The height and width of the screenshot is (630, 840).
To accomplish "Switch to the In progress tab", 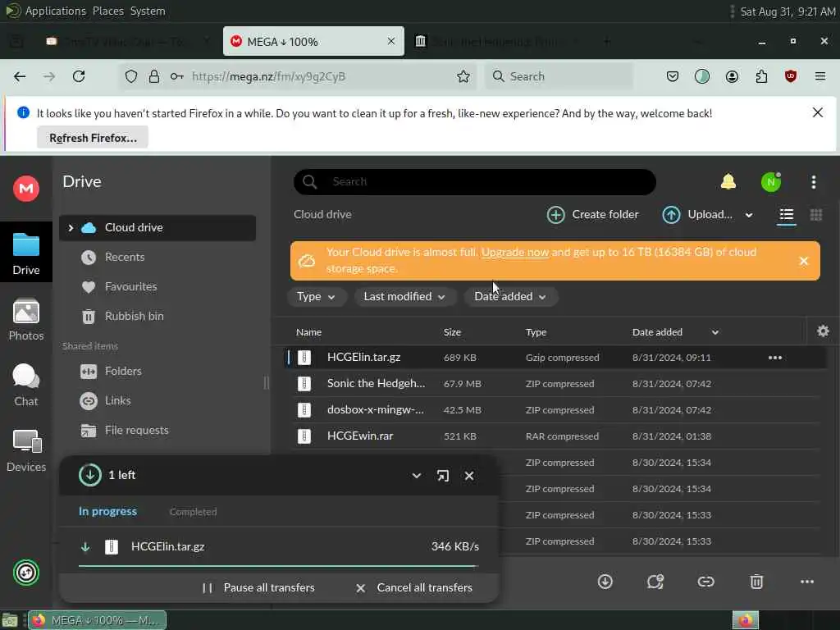I will (x=107, y=512).
